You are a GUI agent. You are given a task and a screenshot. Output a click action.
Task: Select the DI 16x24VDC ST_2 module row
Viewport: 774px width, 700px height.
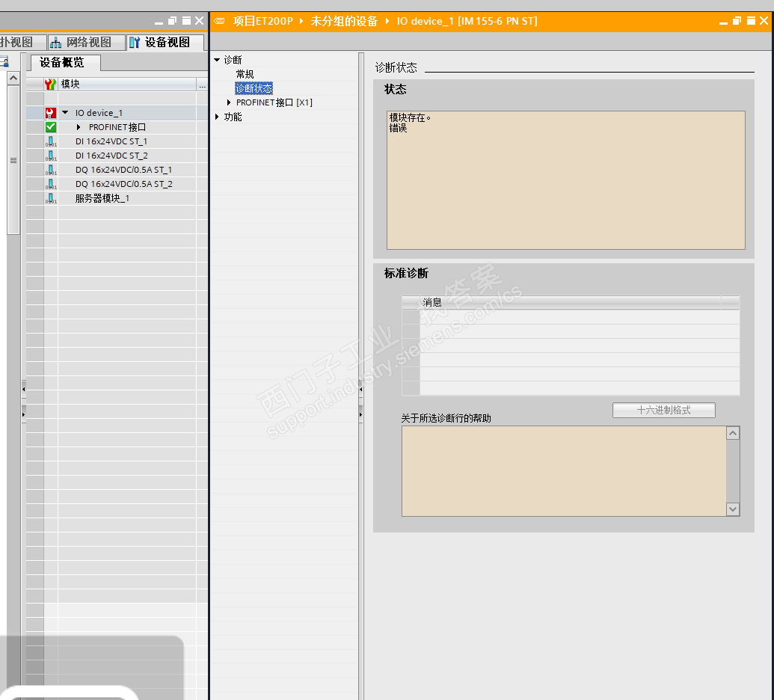[117, 156]
